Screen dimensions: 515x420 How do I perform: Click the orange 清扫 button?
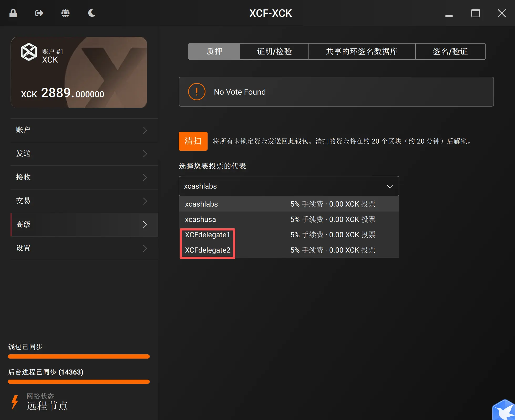point(193,141)
